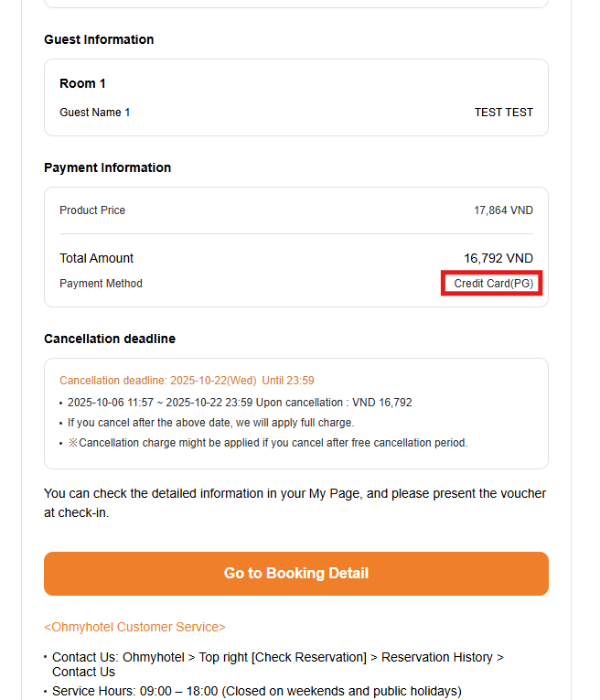Select the 16,792 VND total amount
This screenshot has width=600, height=700.
498,258
